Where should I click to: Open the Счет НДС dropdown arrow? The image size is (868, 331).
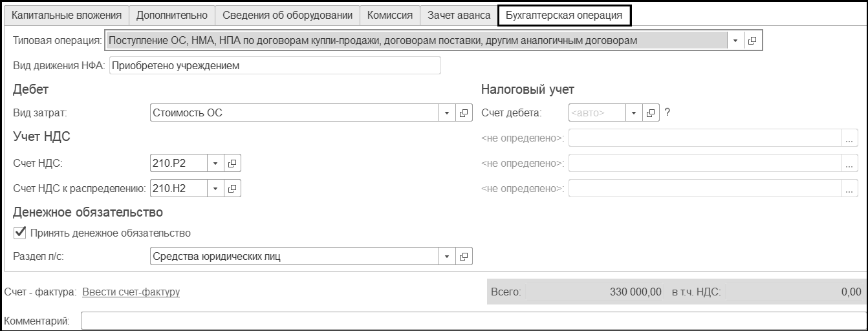[216, 164]
